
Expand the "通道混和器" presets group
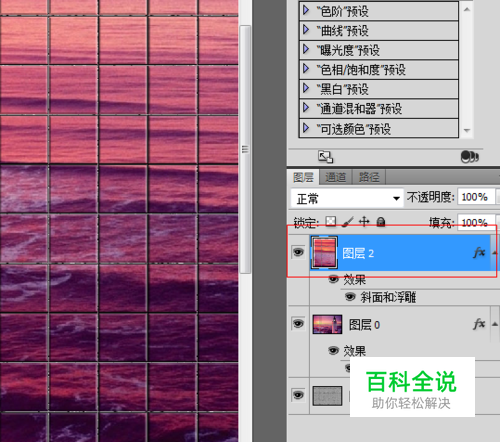(306, 108)
